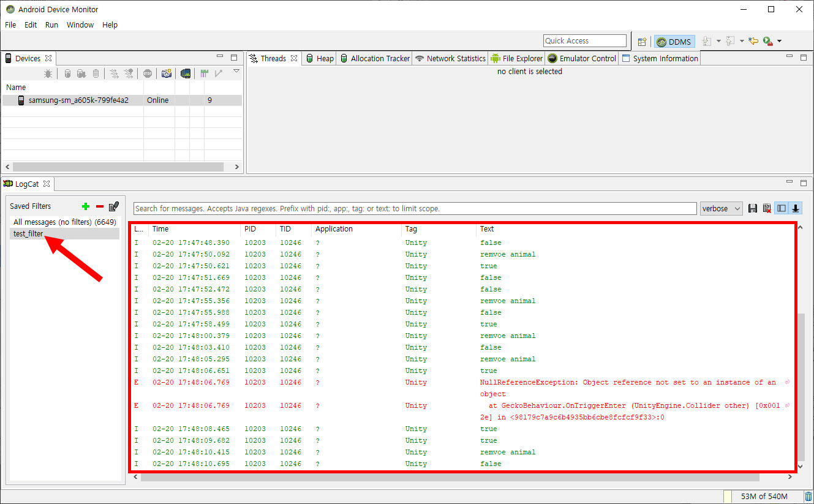Clear the LogCat log
The height and width of the screenshot is (504, 814).
(767, 208)
